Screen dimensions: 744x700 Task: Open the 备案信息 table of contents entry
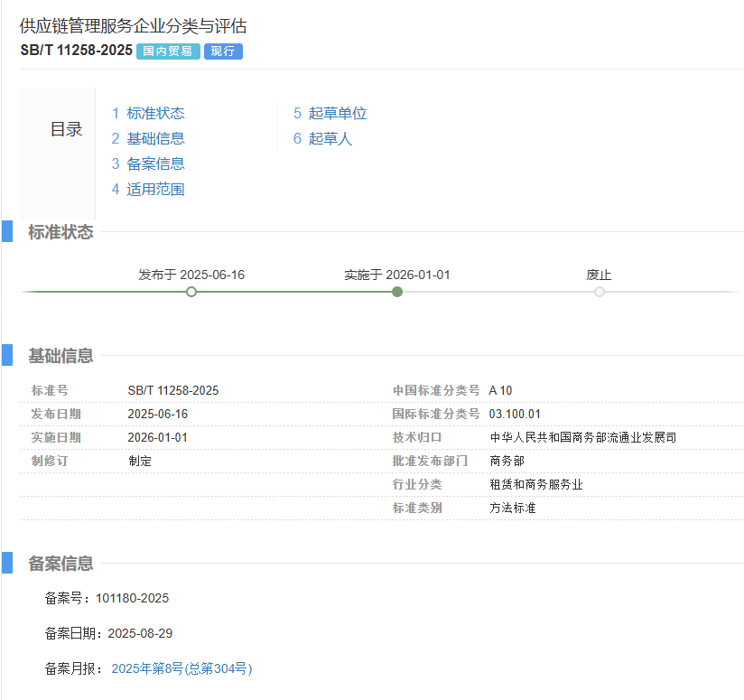[153, 163]
